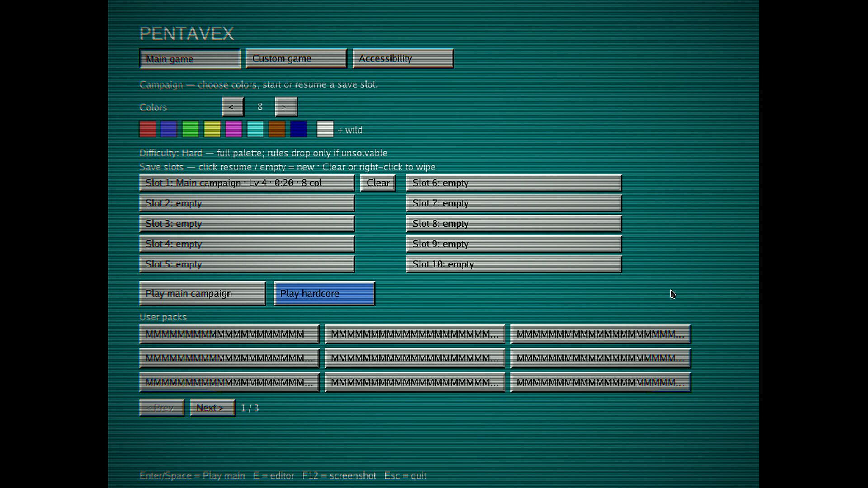Select the dark navy color swatch

tap(298, 129)
